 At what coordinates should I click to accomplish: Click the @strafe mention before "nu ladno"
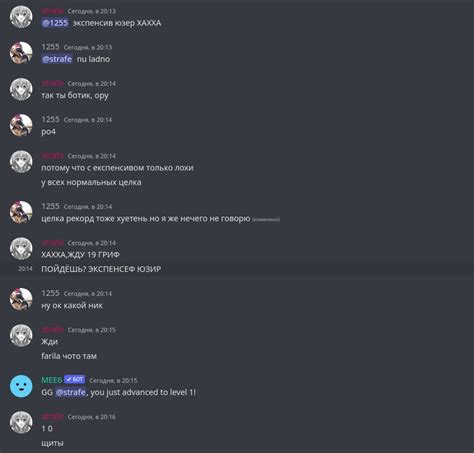[57, 59]
